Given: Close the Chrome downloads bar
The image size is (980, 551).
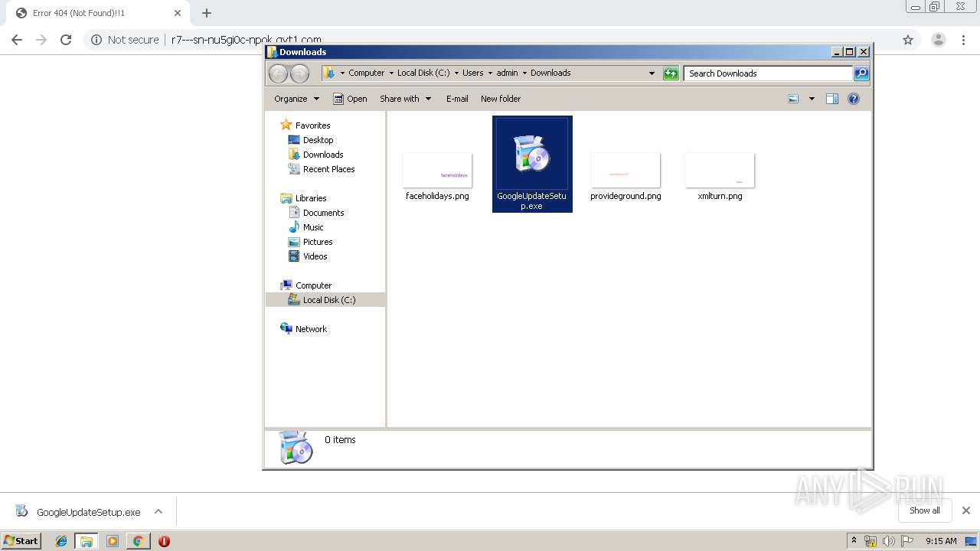Looking at the screenshot, I should coord(965,510).
